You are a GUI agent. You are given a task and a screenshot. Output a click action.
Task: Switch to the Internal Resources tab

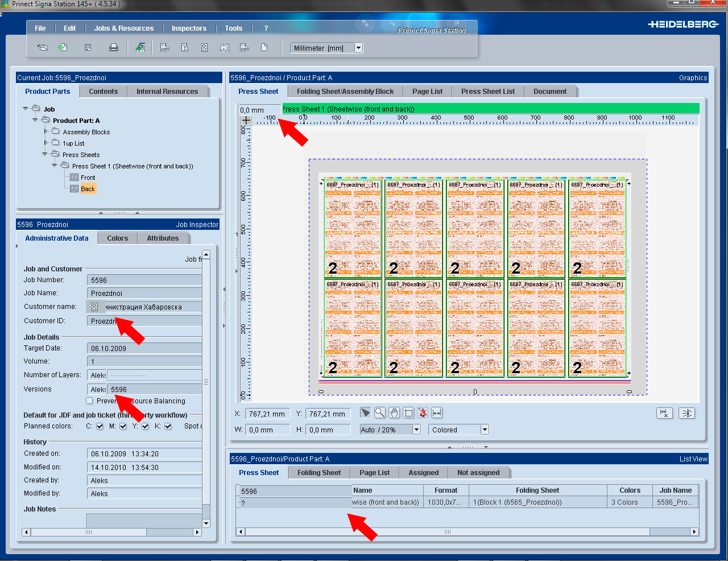point(167,91)
